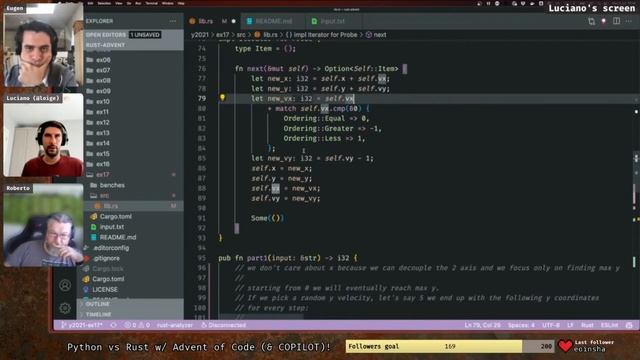Click the Cargo.toml icon inside ex17 folder
The height and width of the screenshot is (360, 640).
click(93, 216)
